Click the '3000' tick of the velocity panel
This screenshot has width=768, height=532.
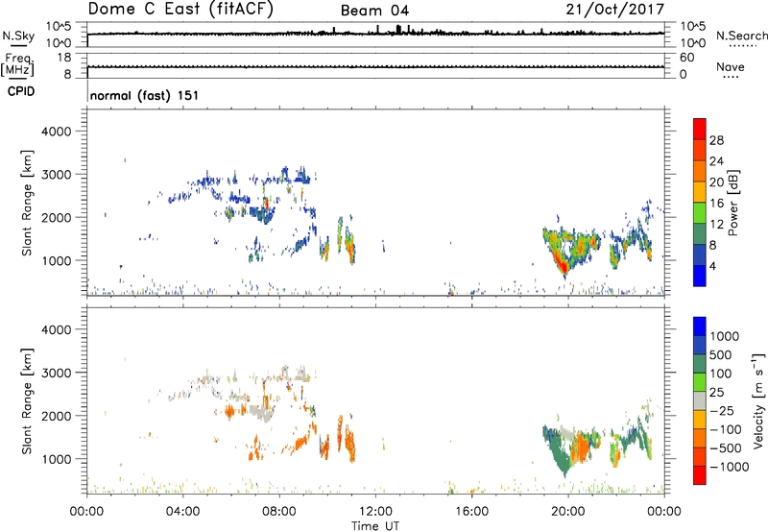57,373
